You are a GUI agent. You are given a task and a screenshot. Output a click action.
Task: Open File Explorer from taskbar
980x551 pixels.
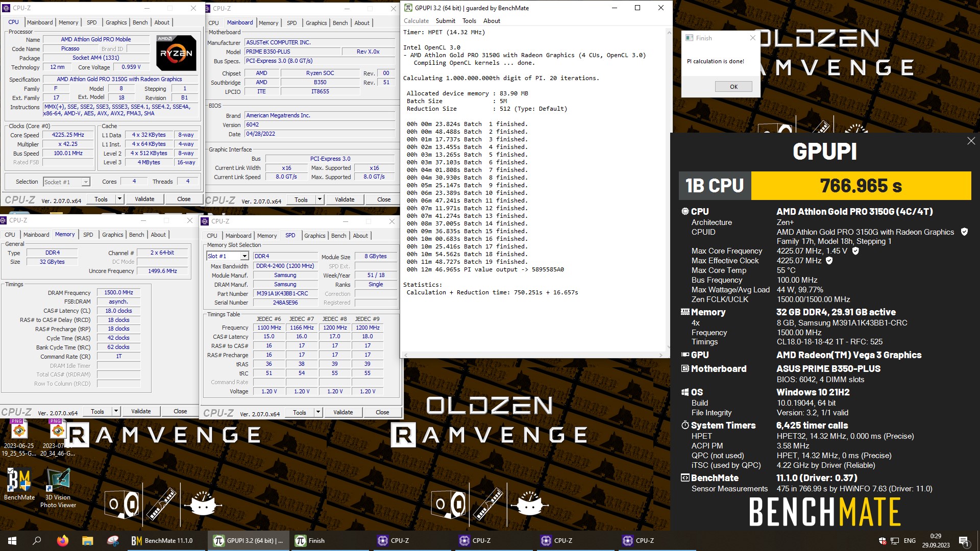coord(87,540)
